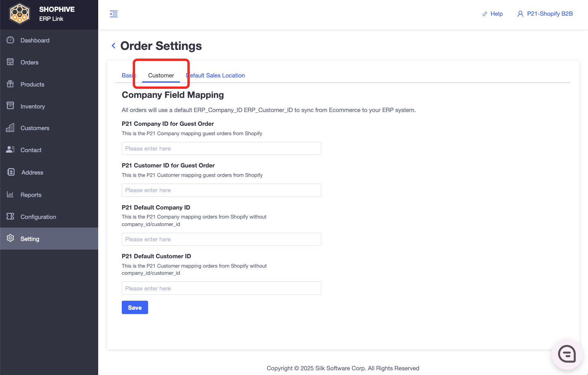The image size is (588, 375).
Task: Open the Products gift box icon
Action: [11, 84]
